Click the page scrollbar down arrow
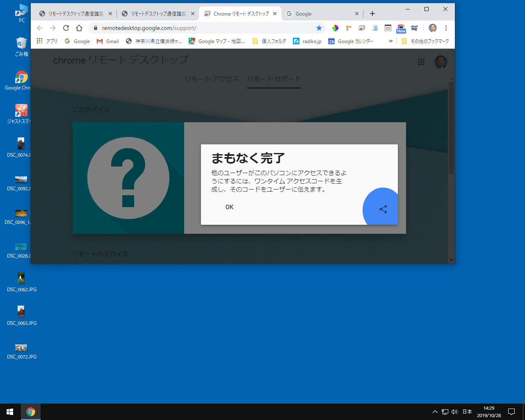The image size is (525, 420). pos(451,260)
